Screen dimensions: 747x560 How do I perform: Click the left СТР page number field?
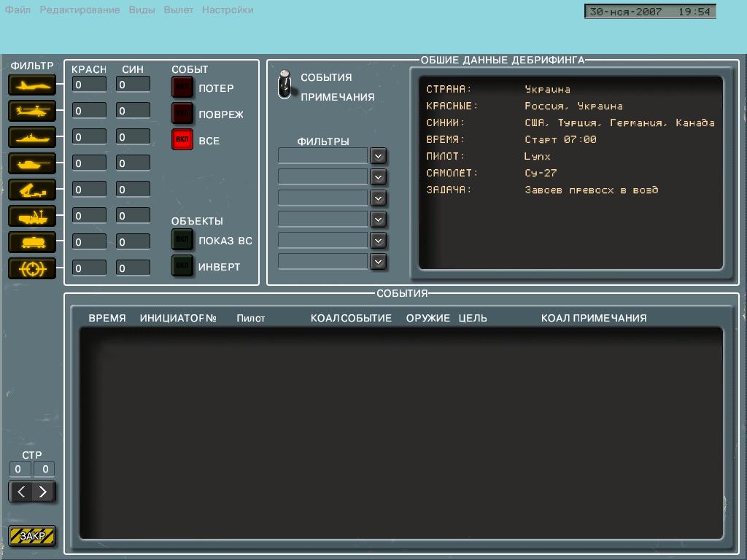point(20,469)
